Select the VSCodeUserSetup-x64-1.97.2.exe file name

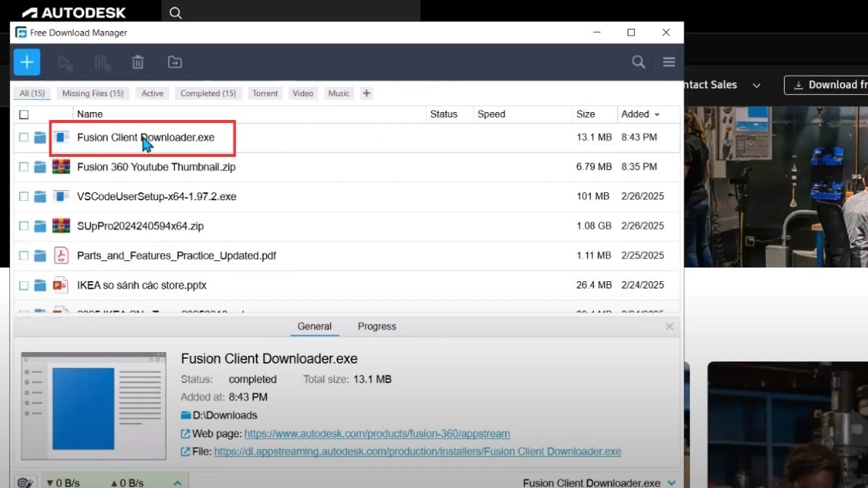coord(157,197)
